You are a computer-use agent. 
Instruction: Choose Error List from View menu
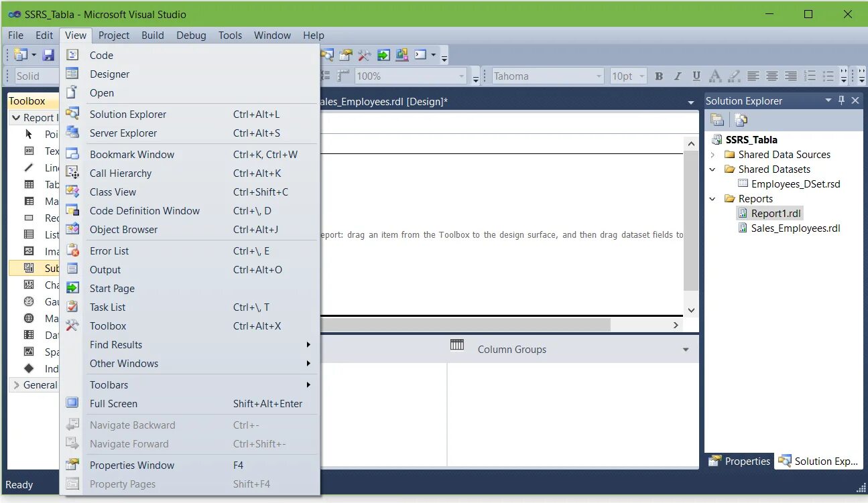point(191,251)
